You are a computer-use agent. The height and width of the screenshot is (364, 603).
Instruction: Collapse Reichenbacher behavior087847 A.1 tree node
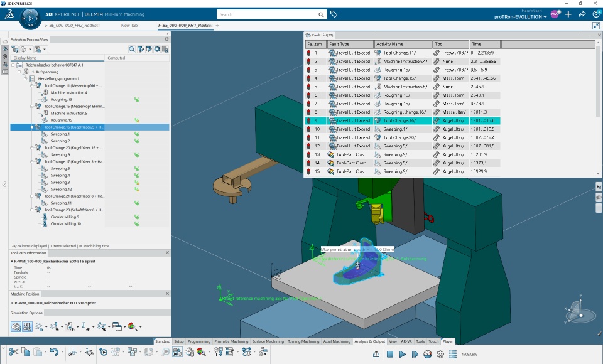coord(13,65)
